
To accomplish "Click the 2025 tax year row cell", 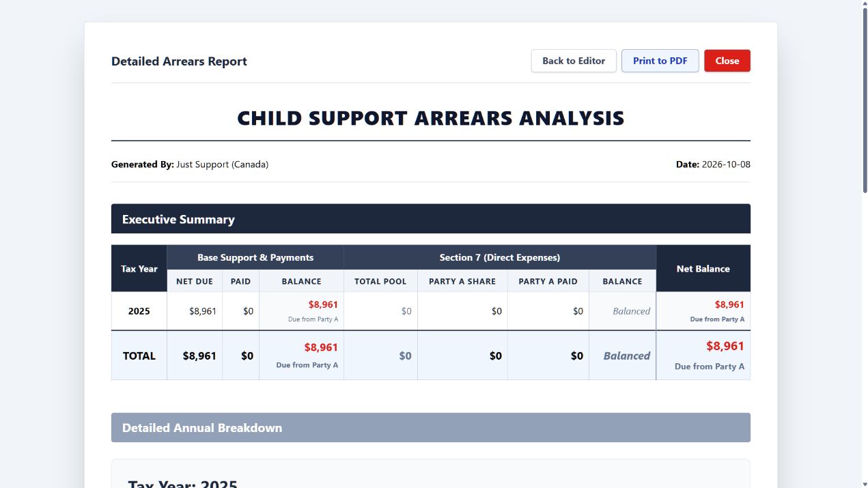I will 139,311.
